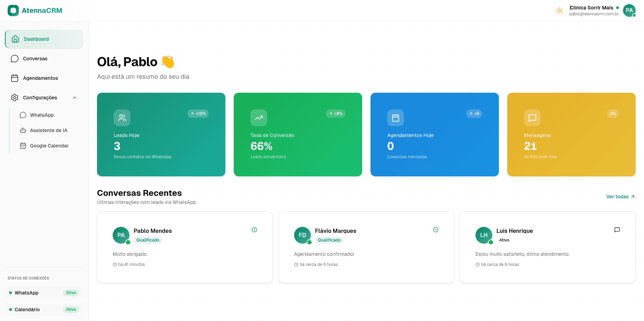The image size is (644, 321).
Task: Open Assistente de IA settings
Action: (48, 130)
